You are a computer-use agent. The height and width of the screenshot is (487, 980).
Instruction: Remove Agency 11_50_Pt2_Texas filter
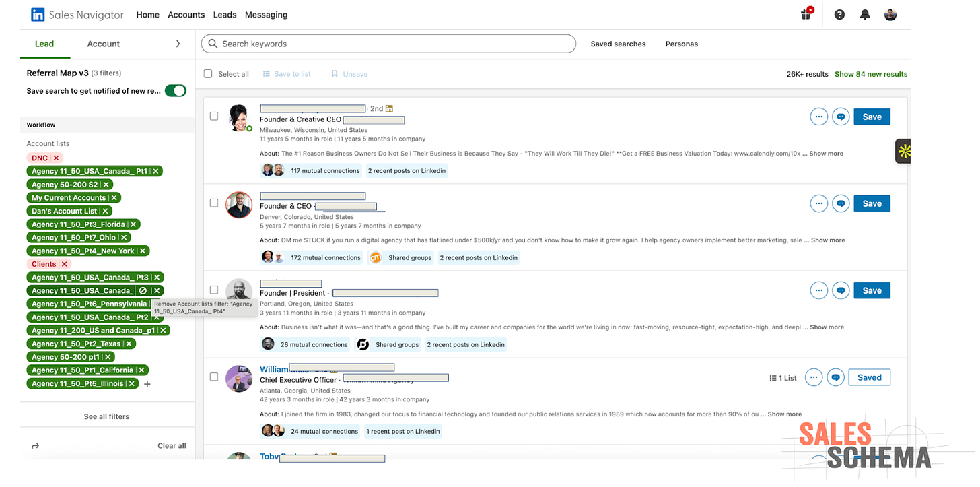pos(129,344)
